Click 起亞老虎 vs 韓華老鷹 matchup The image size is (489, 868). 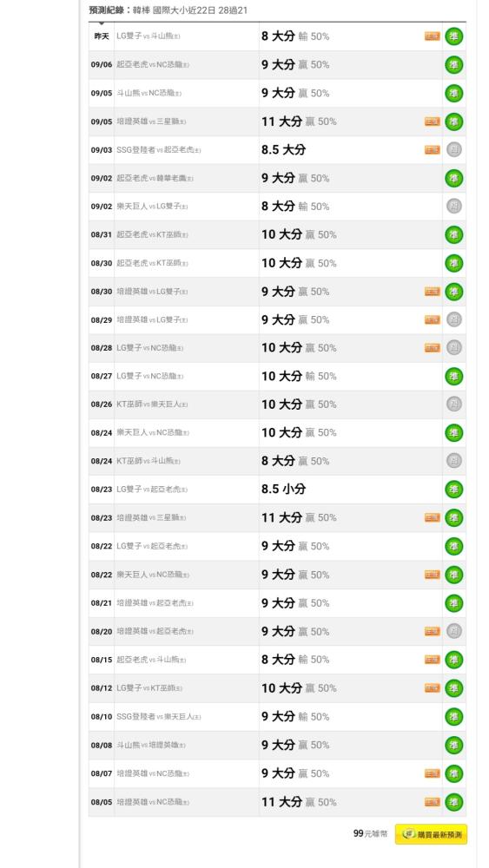pyautogui.click(x=155, y=178)
